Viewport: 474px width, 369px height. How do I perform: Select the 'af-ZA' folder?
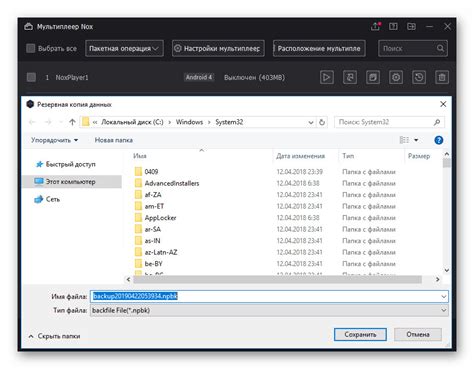(153, 195)
